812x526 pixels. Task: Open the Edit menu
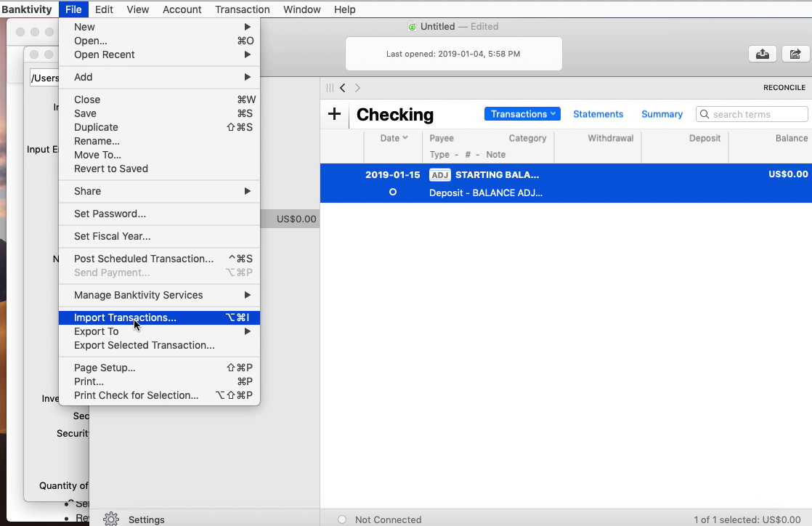point(104,9)
